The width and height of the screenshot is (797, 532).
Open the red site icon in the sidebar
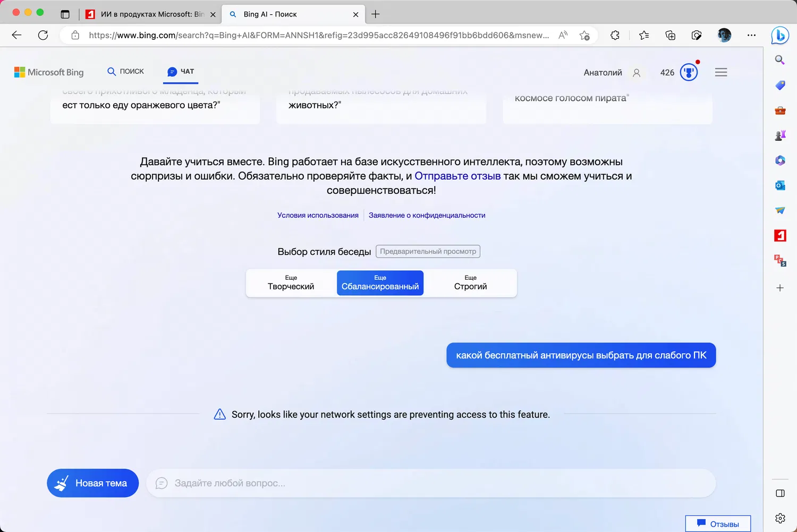(780, 235)
